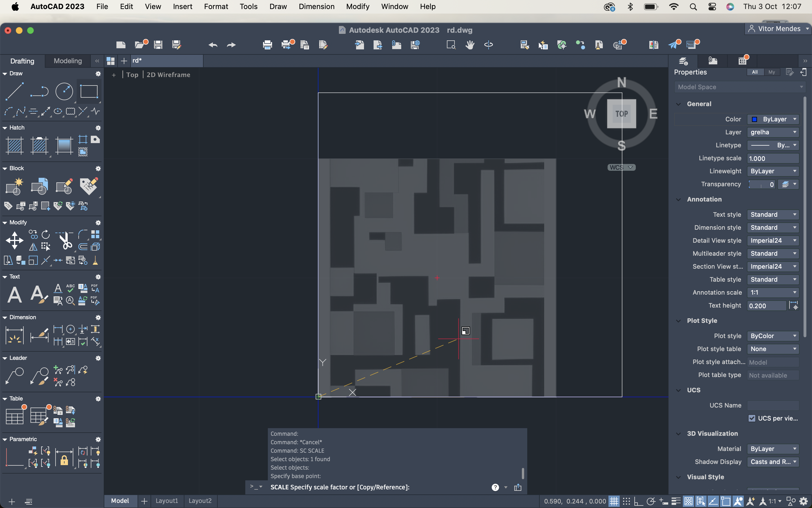Open the status bar settings gear
Viewport: 812px width, 508px height.
pyautogui.click(x=804, y=501)
